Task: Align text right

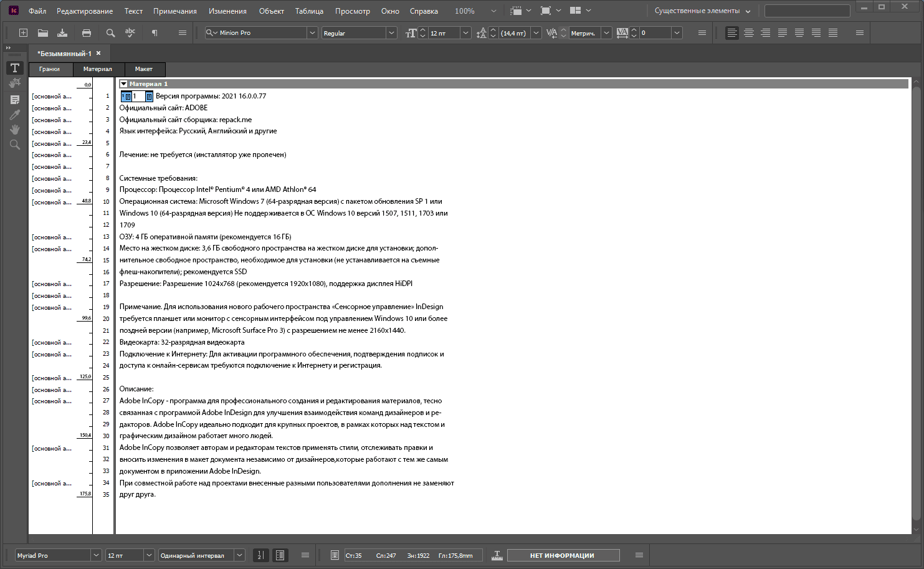Action: click(766, 33)
